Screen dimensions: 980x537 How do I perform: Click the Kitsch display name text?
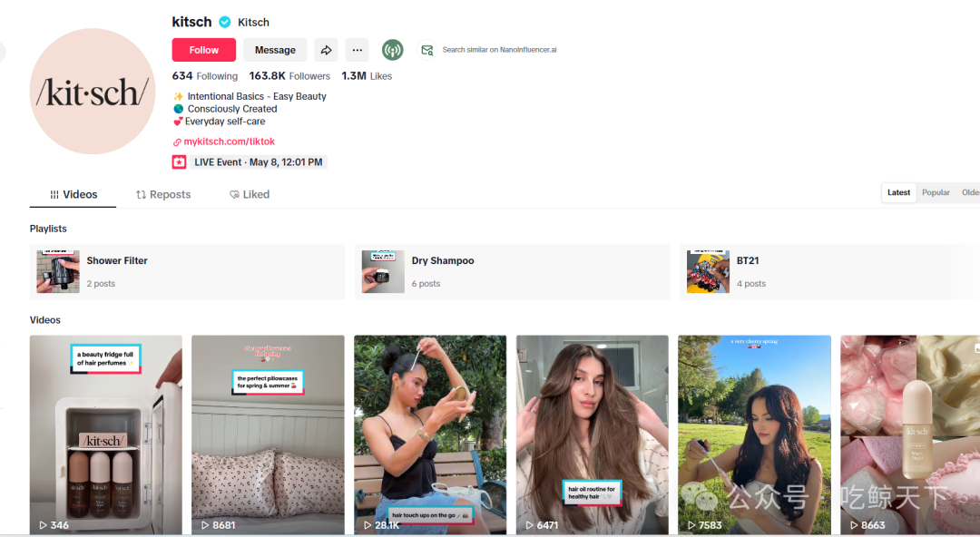coord(253,23)
